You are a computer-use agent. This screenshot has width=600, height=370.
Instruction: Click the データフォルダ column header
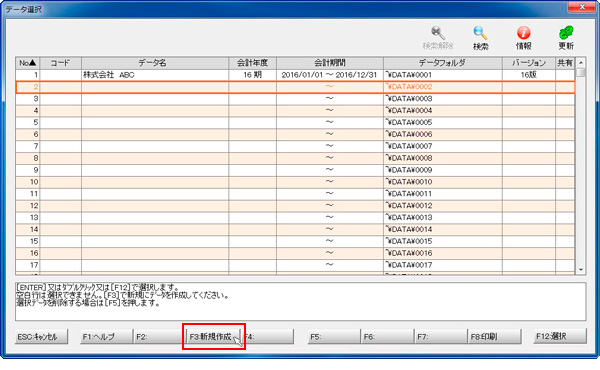pyautogui.click(x=443, y=63)
